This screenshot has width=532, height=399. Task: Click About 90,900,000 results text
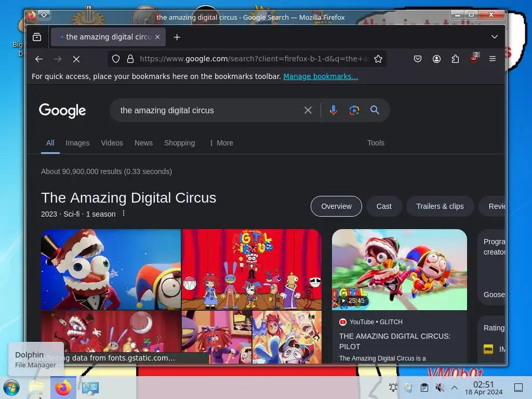click(107, 171)
